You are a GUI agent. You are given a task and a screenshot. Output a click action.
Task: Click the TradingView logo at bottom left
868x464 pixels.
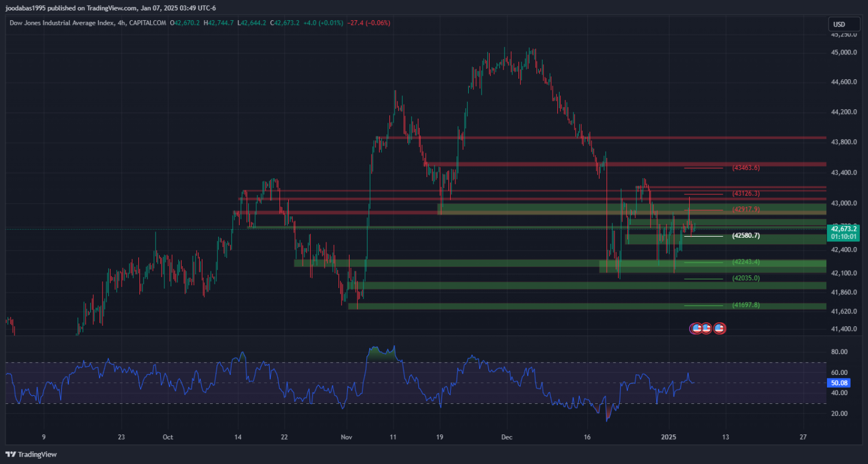[31, 455]
